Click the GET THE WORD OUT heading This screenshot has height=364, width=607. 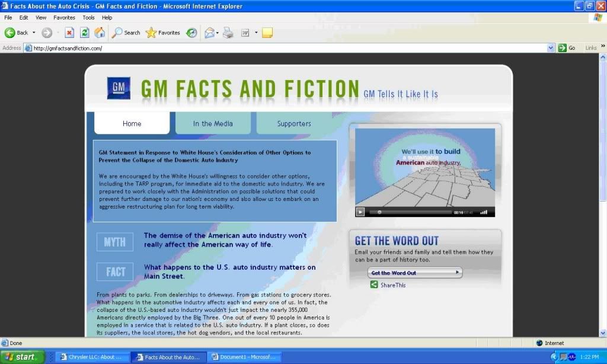[x=397, y=241]
